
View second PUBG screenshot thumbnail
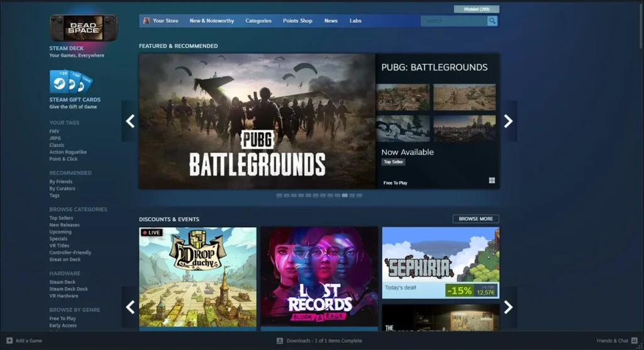point(465,97)
